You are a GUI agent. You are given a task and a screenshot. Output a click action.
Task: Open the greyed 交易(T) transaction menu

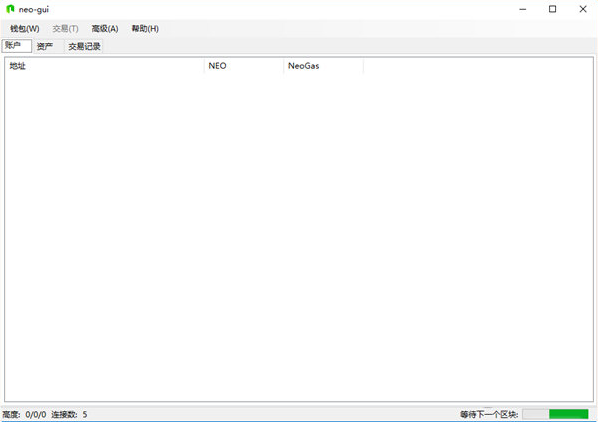tap(65, 29)
